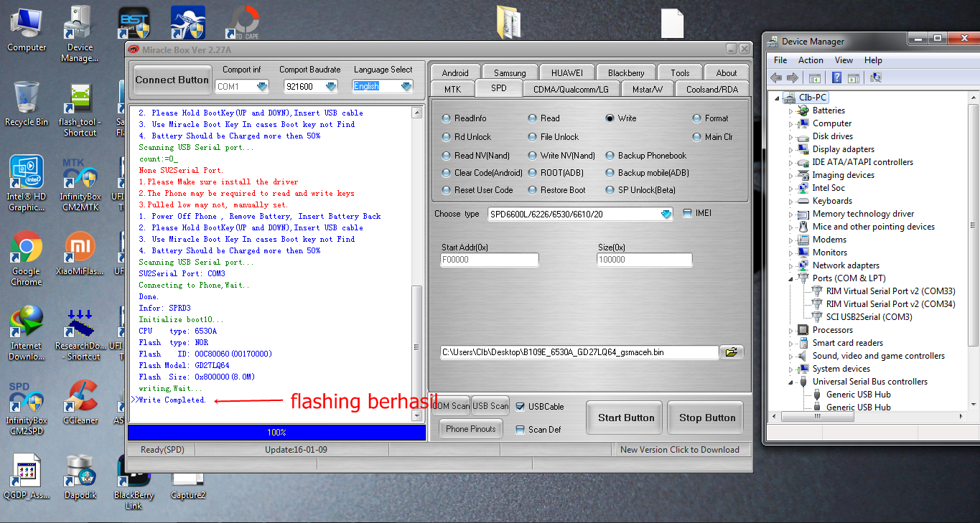Open the desktop folder icon at top
Image resolution: width=980 pixels, height=523 pixels.
[x=508, y=22]
